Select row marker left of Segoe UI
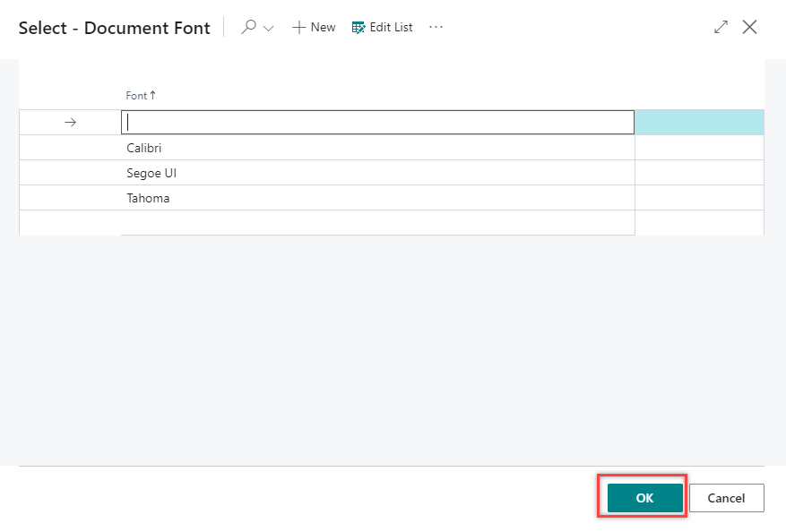 70,173
